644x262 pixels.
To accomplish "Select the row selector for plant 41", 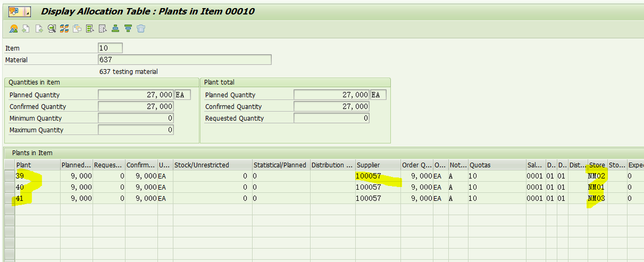I will [9, 198].
